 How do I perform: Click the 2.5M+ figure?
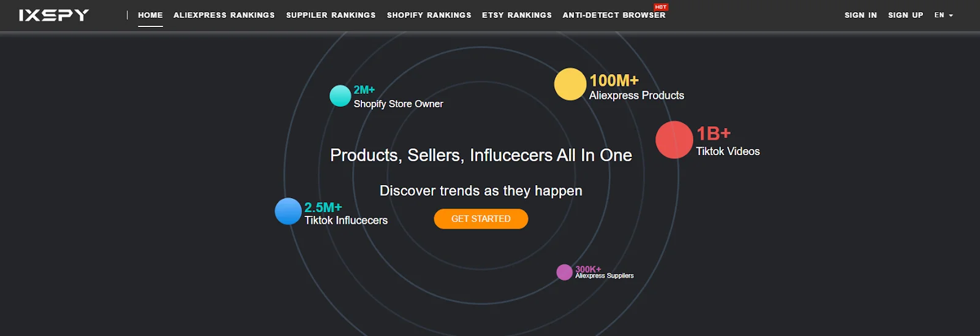pyautogui.click(x=323, y=208)
